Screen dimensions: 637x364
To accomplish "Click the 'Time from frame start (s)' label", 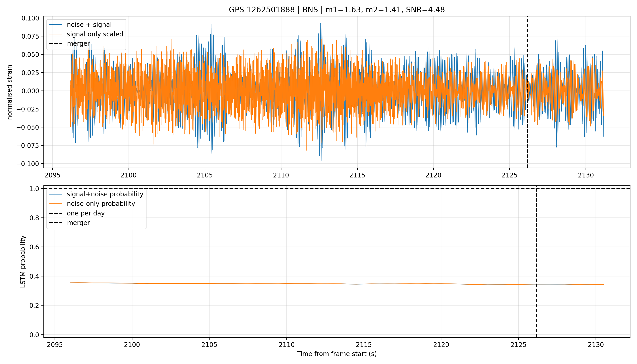I will coord(337,354).
